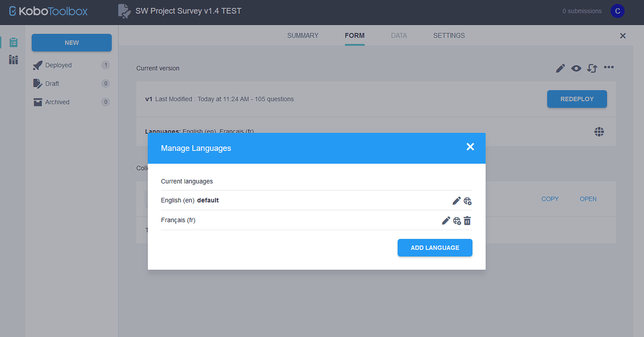Open the collect link via OPEN

pyautogui.click(x=588, y=199)
